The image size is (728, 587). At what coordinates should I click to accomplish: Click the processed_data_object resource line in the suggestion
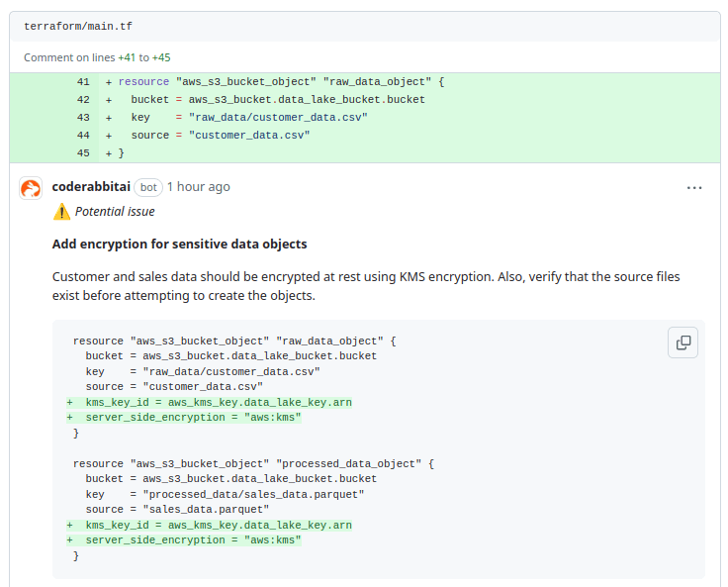[x=253, y=463]
